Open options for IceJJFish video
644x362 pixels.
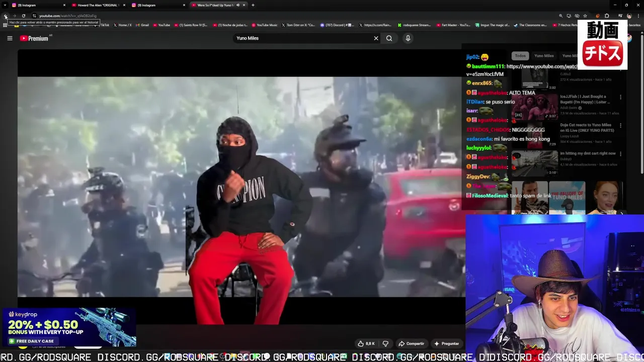[x=620, y=97]
